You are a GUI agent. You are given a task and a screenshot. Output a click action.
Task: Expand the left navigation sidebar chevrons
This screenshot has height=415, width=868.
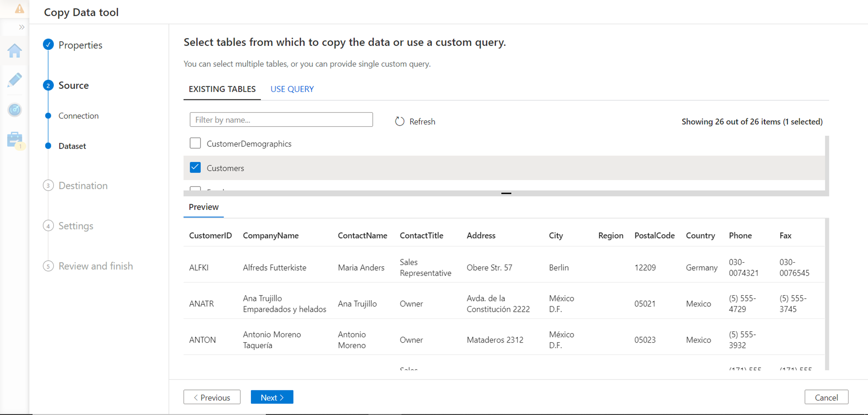(21, 27)
